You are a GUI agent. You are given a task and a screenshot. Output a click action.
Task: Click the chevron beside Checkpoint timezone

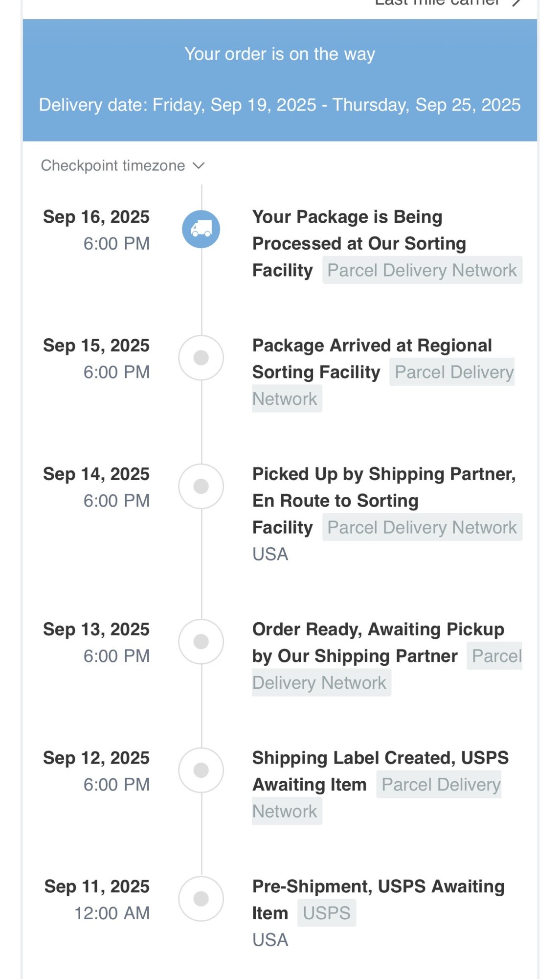coord(199,165)
